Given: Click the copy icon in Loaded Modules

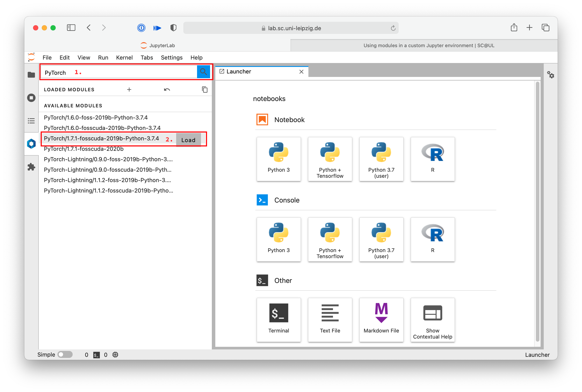Looking at the screenshot, I should tap(205, 90).
